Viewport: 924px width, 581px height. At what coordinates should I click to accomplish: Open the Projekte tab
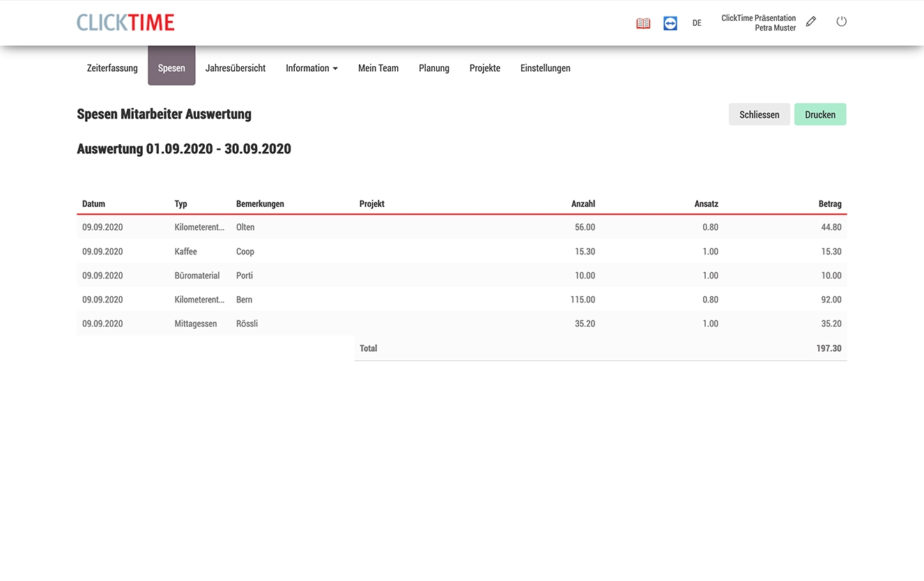485,68
